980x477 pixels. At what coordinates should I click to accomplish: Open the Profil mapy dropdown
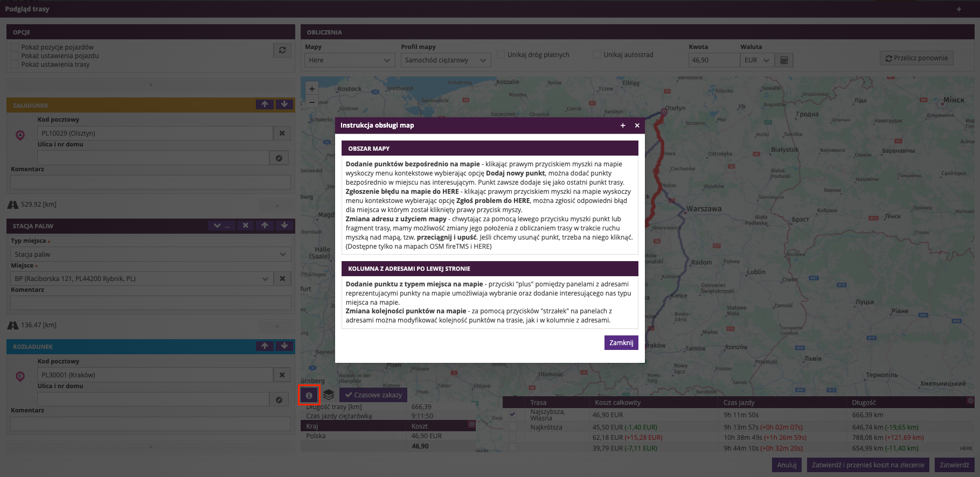click(446, 60)
